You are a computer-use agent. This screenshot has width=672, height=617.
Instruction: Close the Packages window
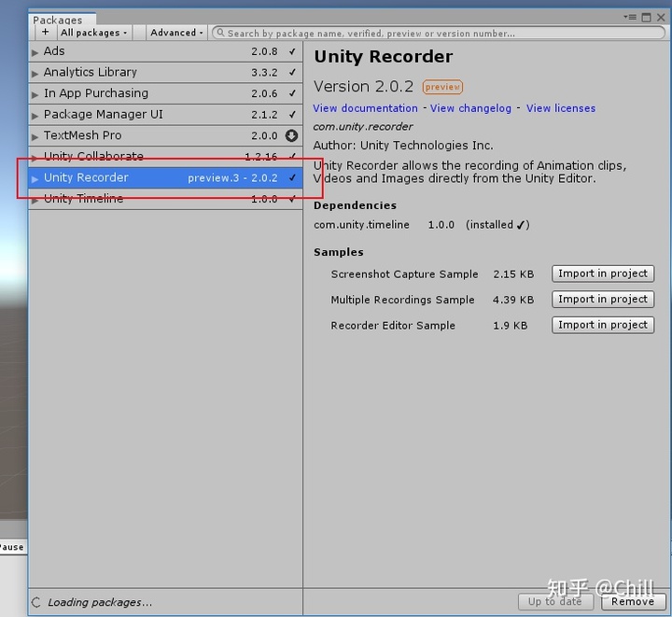[661, 17]
